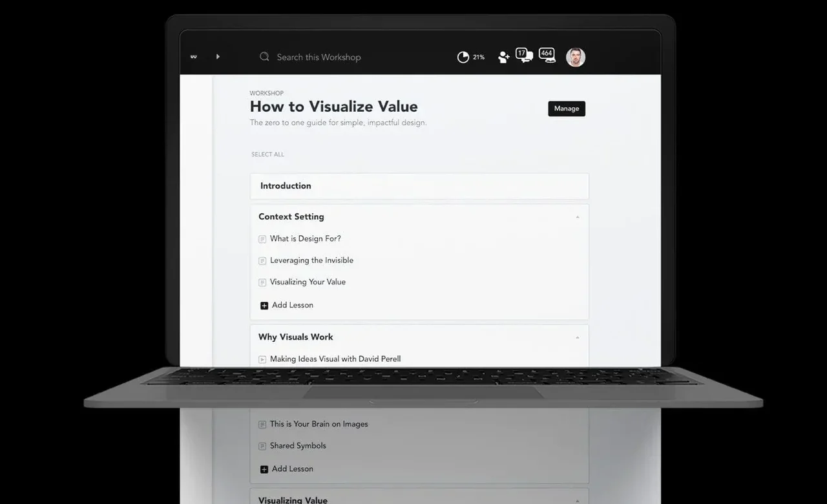Screen dimensions: 827x504
Task: Open the What is Design For? lesson
Action: click(306, 238)
